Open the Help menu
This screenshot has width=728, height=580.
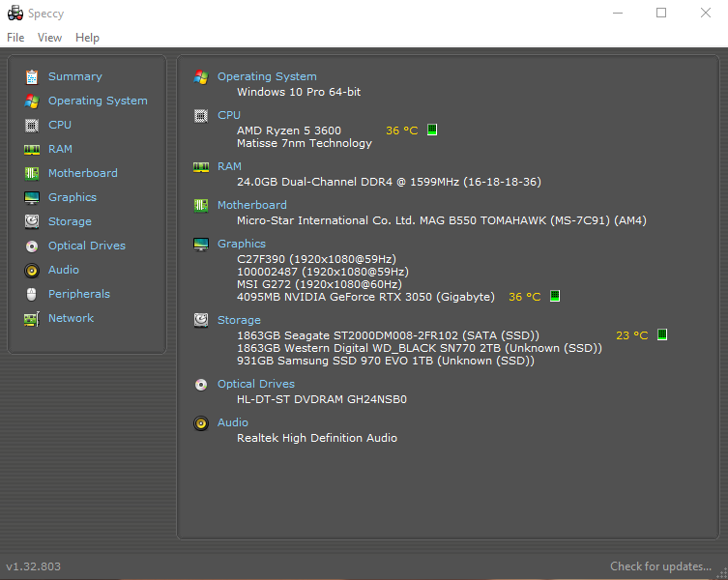tap(87, 38)
